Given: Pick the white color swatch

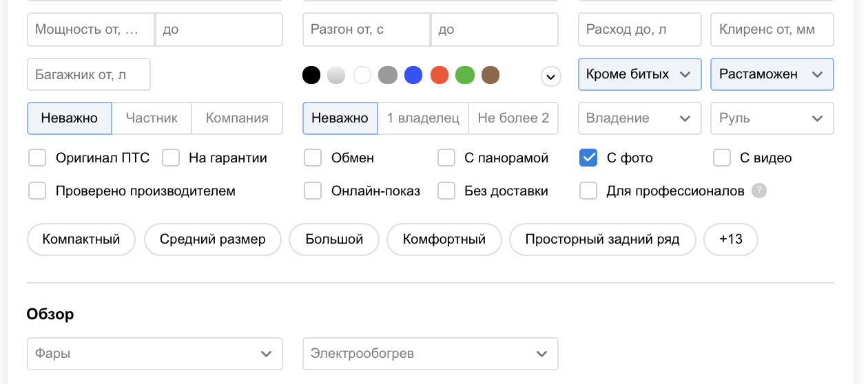Looking at the screenshot, I should coord(362,75).
